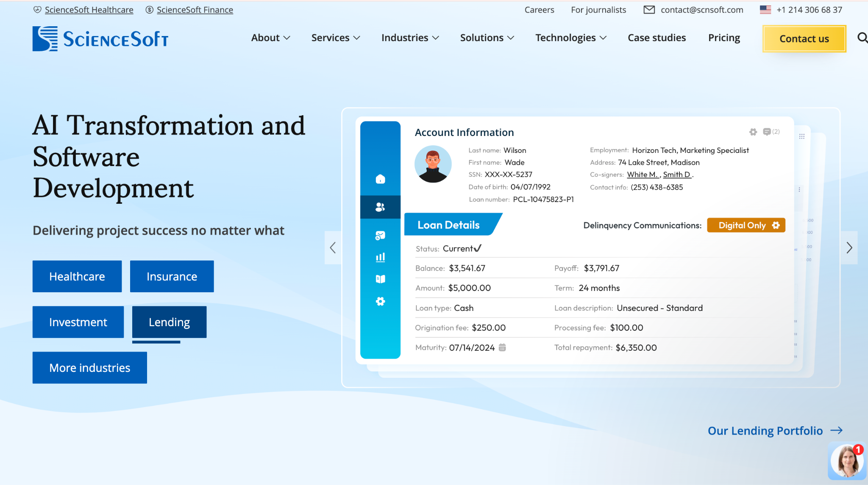Show the previous carousel slide
The height and width of the screenshot is (485, 868).
333,248
